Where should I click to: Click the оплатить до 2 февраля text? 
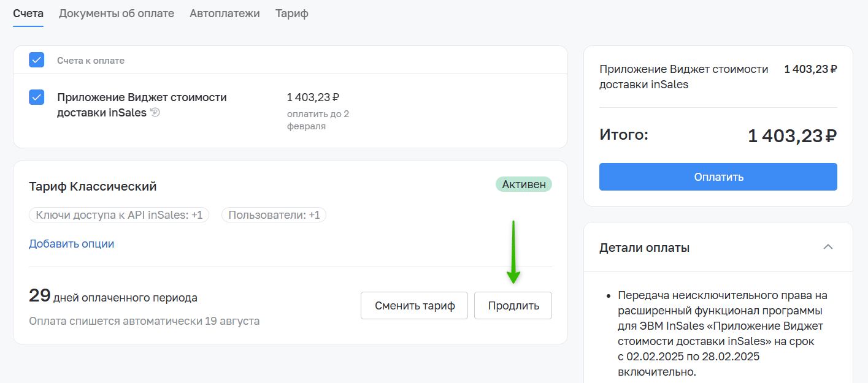[x=318, y=120]
